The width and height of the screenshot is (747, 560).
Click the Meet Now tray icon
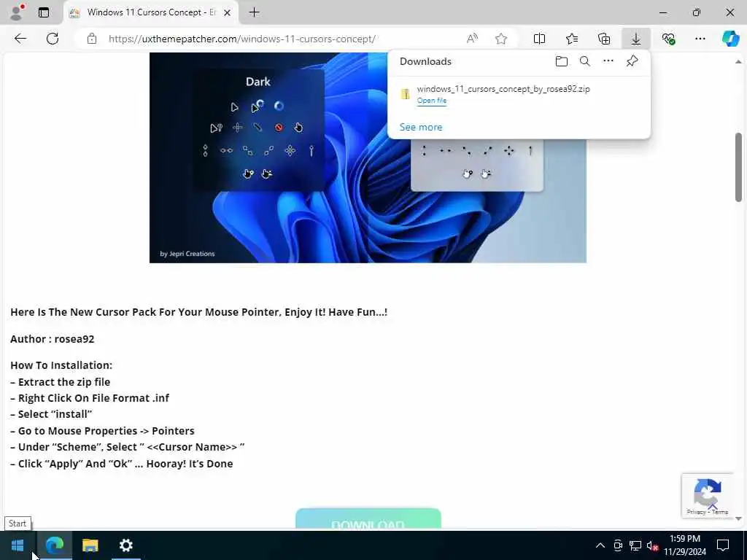pyautogui.click(x=618, y=545)
